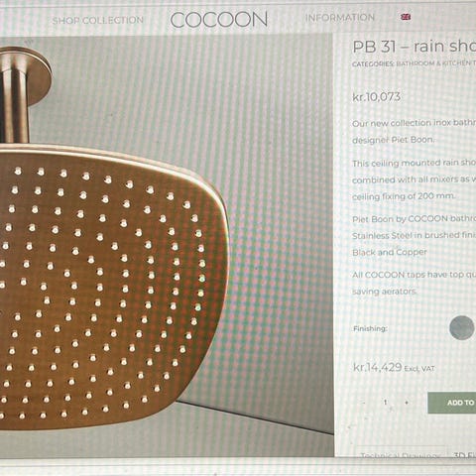Increase quantity with the plus button
The height and width of the screenshot is (476, 476).
[407, 403]
